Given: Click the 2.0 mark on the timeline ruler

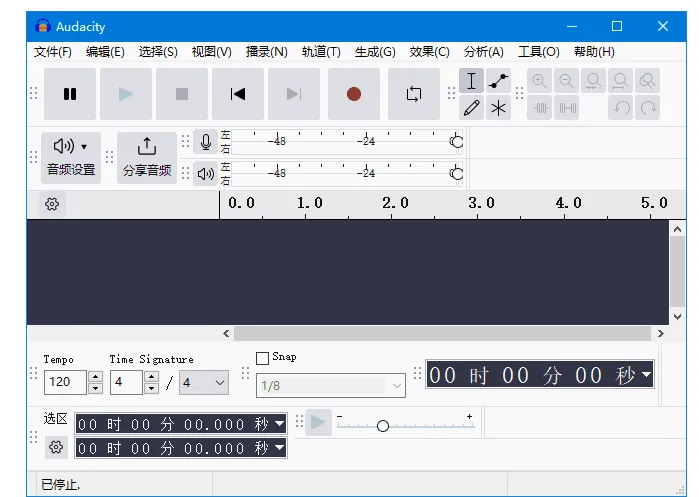Looking at the screenshot, I should (x=395, y=203).
